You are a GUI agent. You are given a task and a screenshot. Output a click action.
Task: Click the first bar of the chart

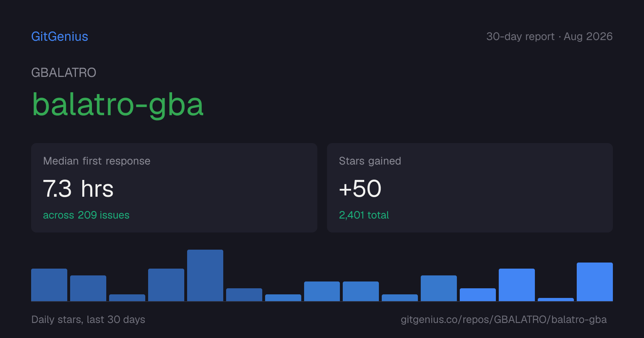coord(49,285)
